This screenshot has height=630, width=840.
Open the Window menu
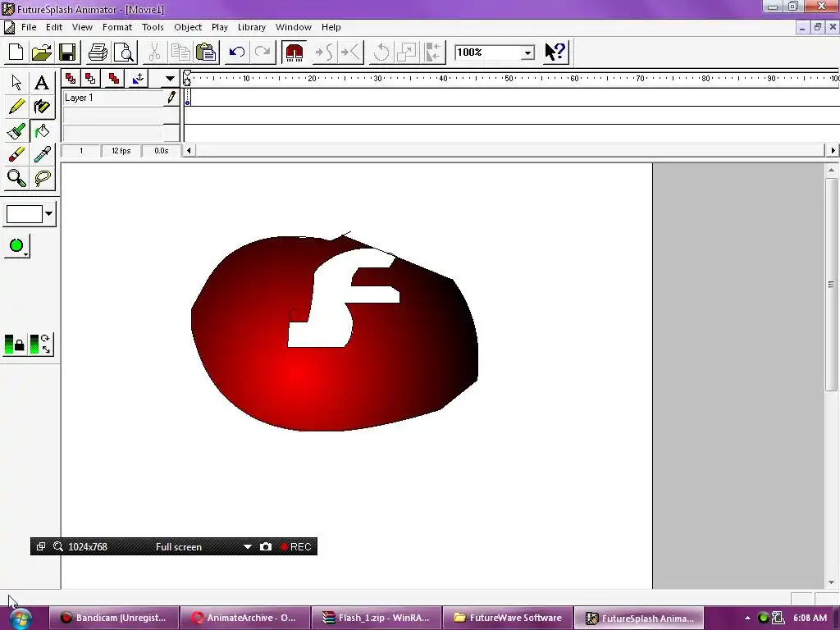pos(294,27)
